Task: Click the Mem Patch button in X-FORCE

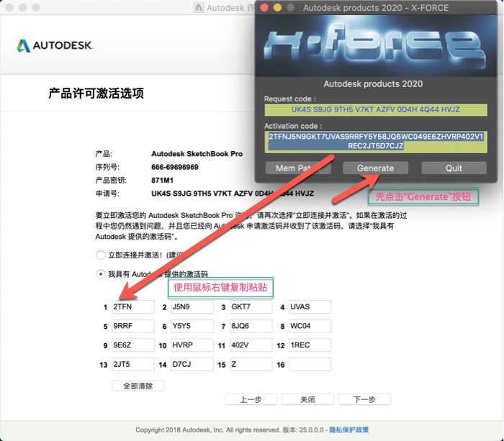Action: (x=298, y=168)
